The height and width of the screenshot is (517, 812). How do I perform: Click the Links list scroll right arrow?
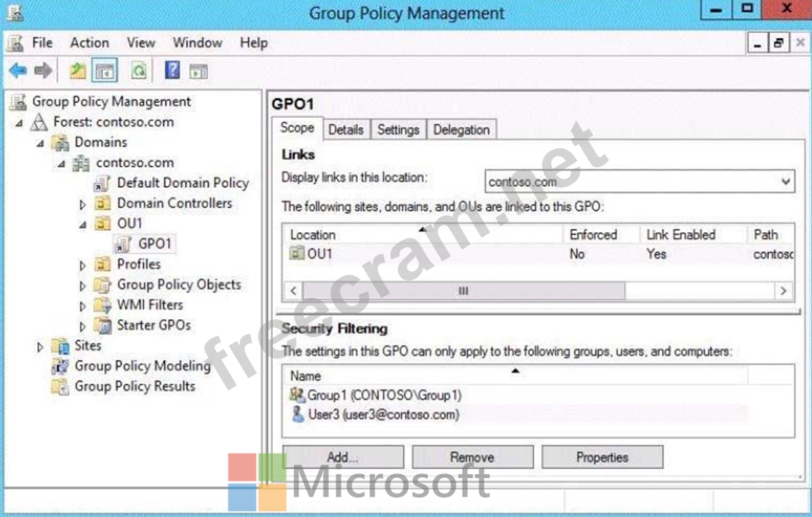pyautogui.click(x=783, y=291)
